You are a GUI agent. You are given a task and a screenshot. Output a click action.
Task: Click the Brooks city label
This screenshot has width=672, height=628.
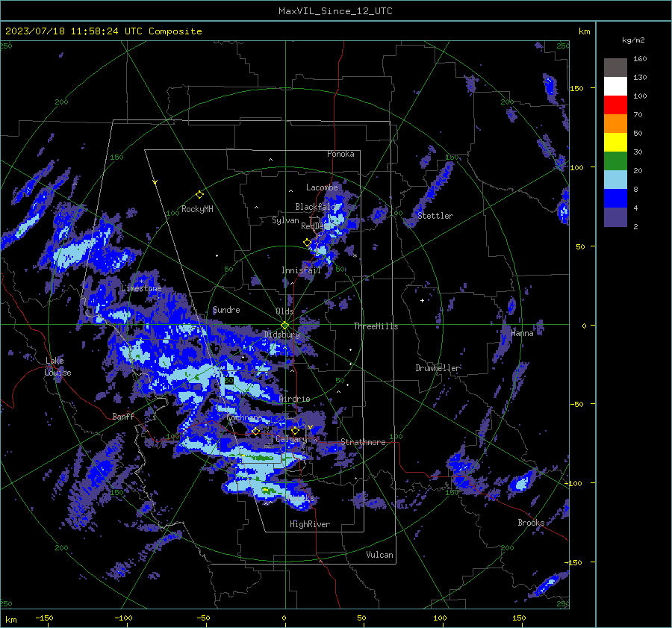click(531, 523)
